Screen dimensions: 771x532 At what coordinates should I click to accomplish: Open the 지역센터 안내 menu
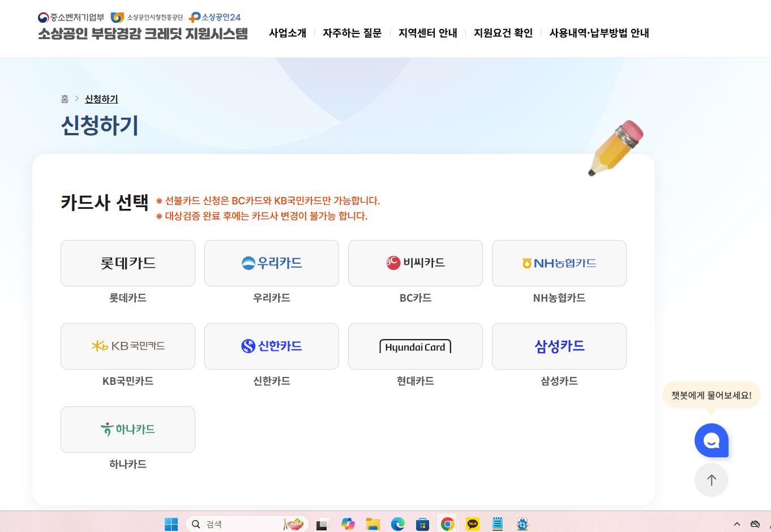click(428, 33)
